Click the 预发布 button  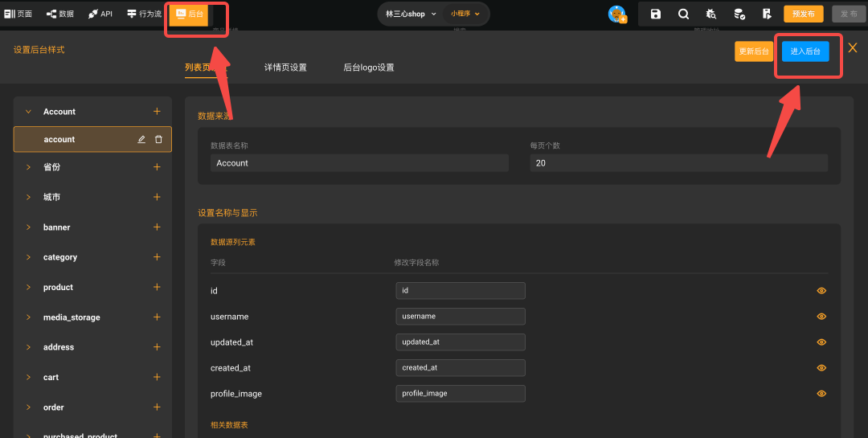pyautogui.click(x=803, y=14)
